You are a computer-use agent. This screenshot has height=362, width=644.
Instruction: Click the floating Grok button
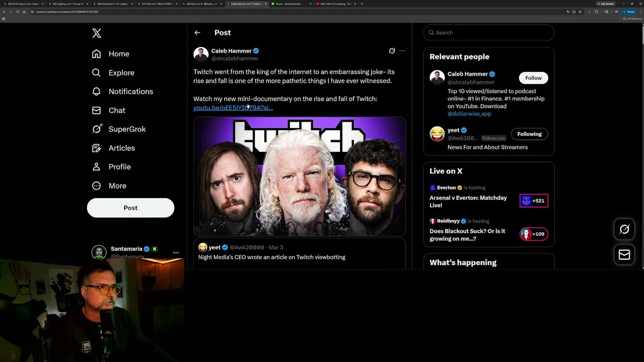click(x=624, y=229)
